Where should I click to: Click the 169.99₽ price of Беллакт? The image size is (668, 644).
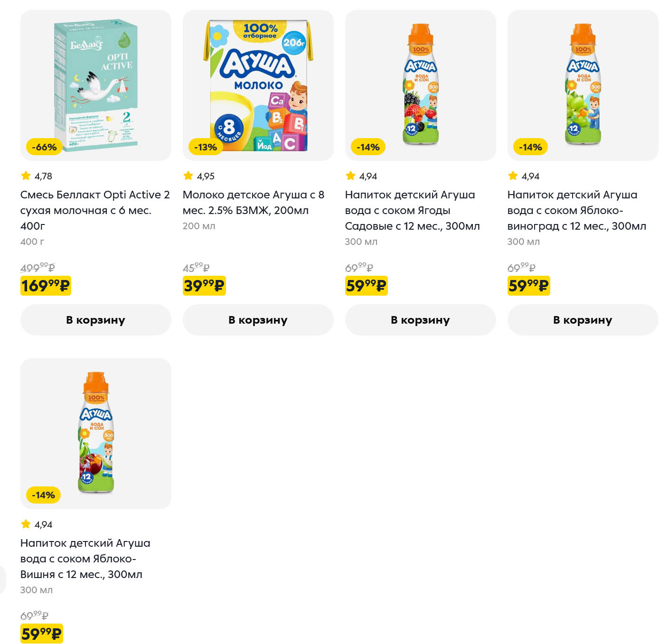pos(46,286)
